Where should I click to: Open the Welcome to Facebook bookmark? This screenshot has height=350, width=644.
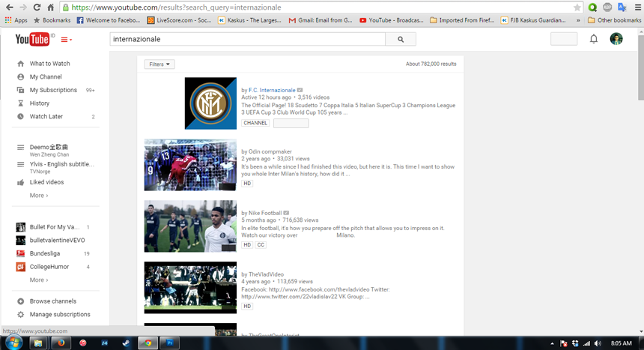click(x=109, y=20)
